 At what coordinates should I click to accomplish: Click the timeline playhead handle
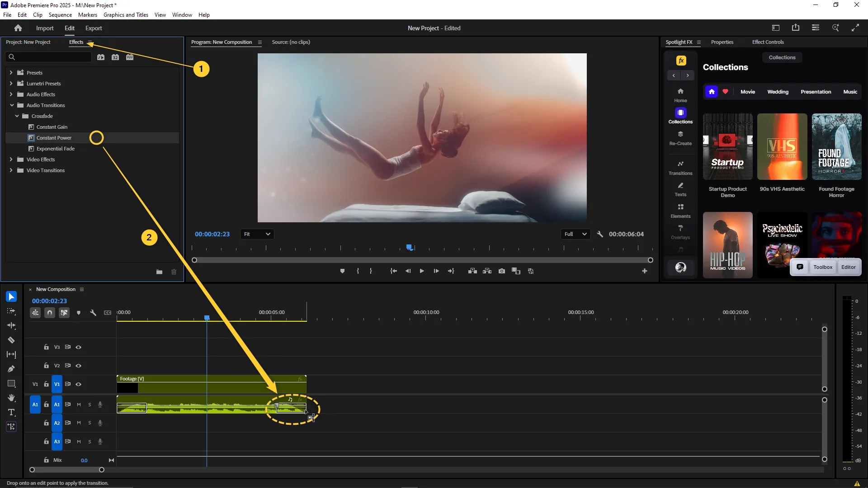coord(207,318)
